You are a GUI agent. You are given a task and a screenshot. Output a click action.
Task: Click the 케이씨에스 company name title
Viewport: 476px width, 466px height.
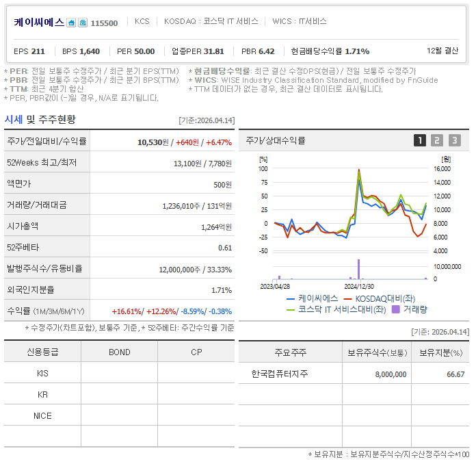click(39, 23)
